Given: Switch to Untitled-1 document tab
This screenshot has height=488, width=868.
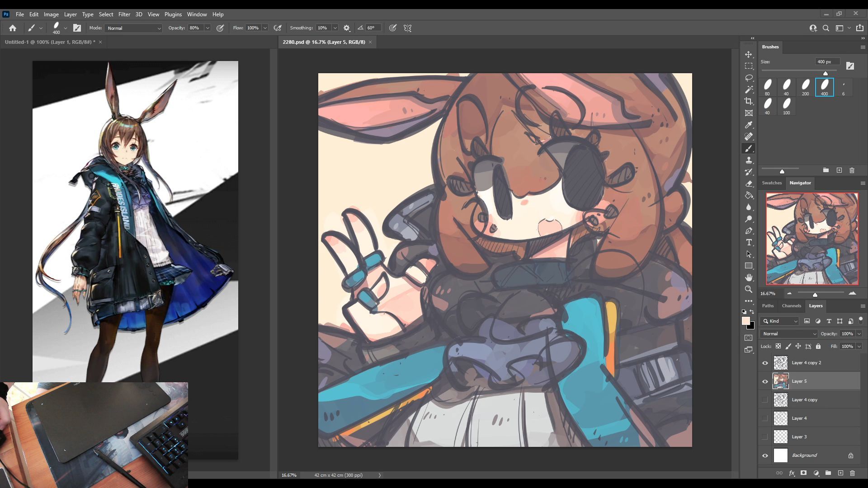Looking at the screenshot, I should pyautogui.click(x=50, y=42).
